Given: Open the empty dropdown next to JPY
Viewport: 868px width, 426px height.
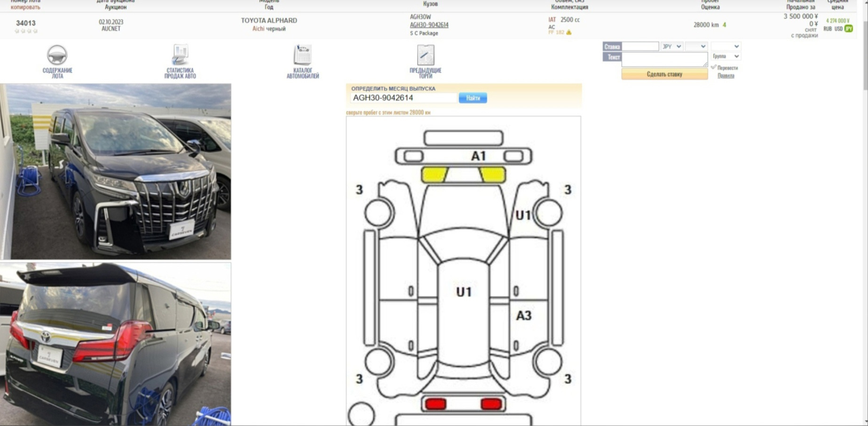Looking at the screenshot, I should click(696, 46).
